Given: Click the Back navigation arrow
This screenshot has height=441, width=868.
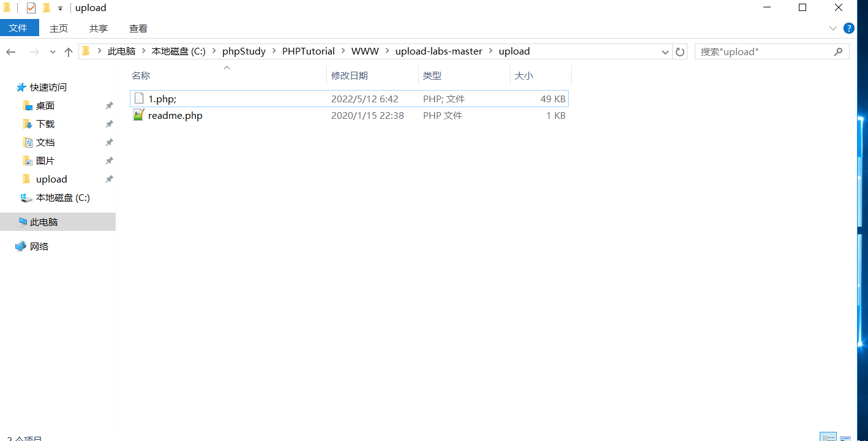Looking at the screenshot, I should 10,51.
